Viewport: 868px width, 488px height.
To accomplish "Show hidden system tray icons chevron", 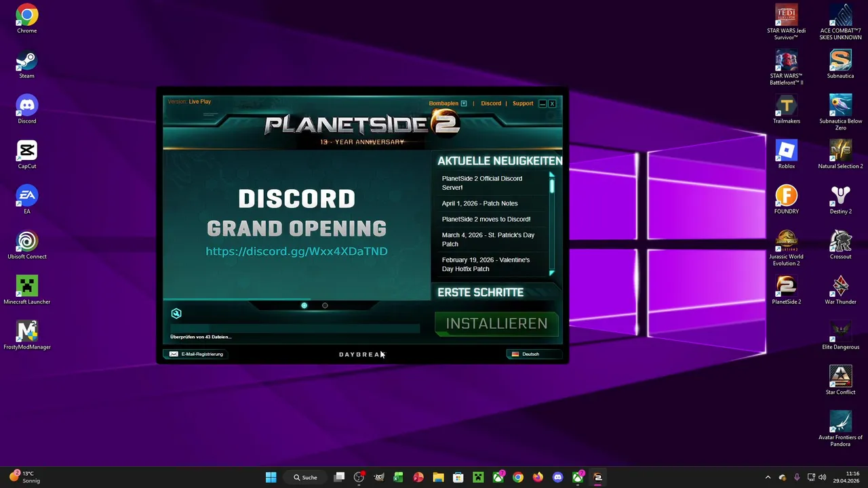I will (768, 477).
